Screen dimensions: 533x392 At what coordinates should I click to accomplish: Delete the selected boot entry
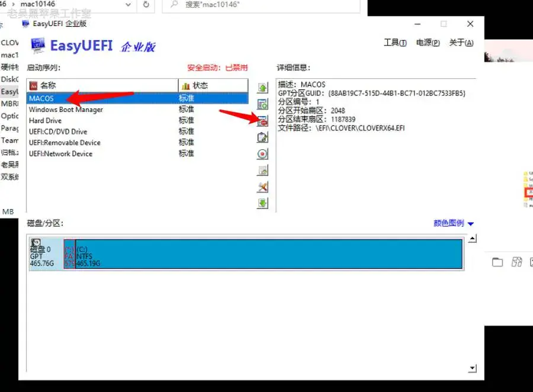262,121
